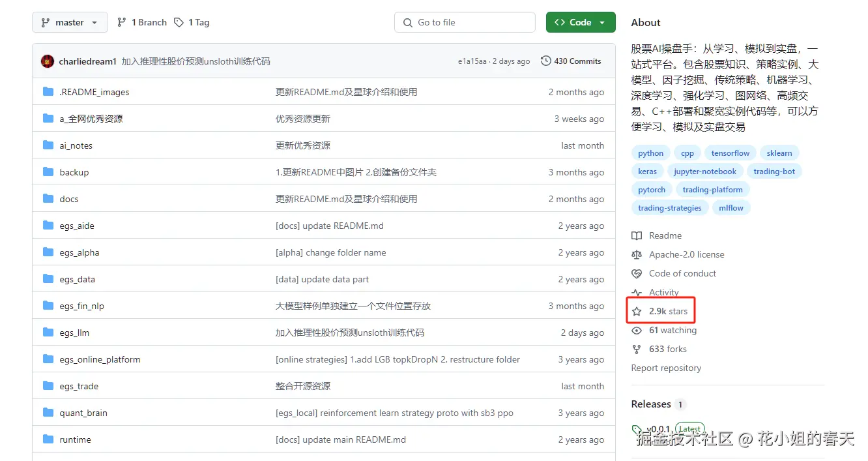Select the trading-strategies topic tag
The image size is (868, 461).
point(670,208)
